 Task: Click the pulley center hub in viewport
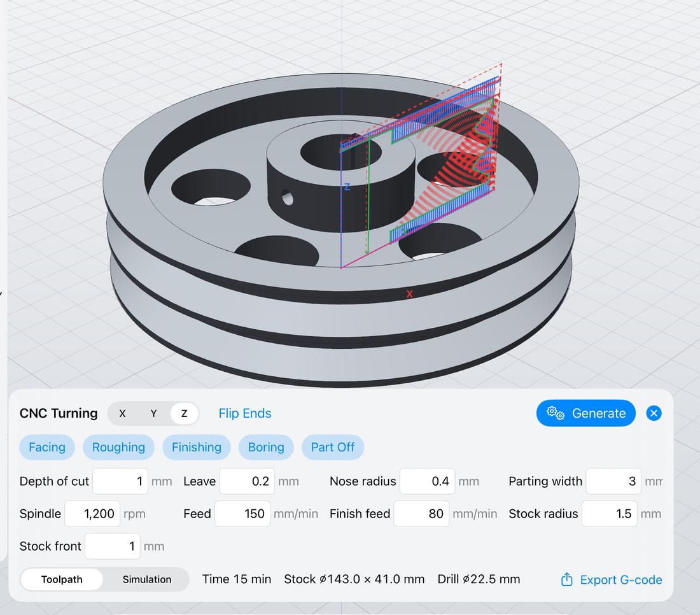[341, 176]
